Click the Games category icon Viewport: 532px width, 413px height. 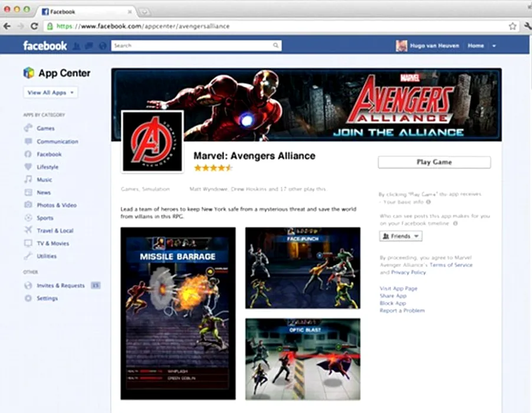pyautogui.click(x=28, y=129)
